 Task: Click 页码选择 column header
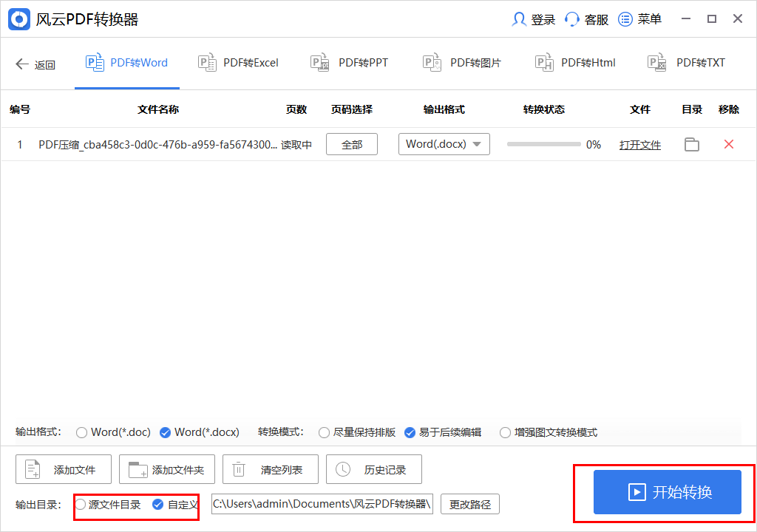(352, 109)
